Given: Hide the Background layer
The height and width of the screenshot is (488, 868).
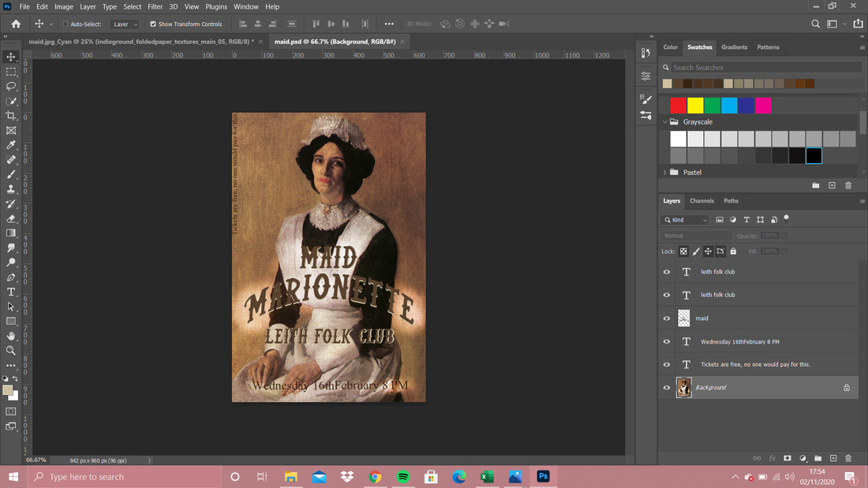Looking at the screenshot, I should (x=667, y=388).
